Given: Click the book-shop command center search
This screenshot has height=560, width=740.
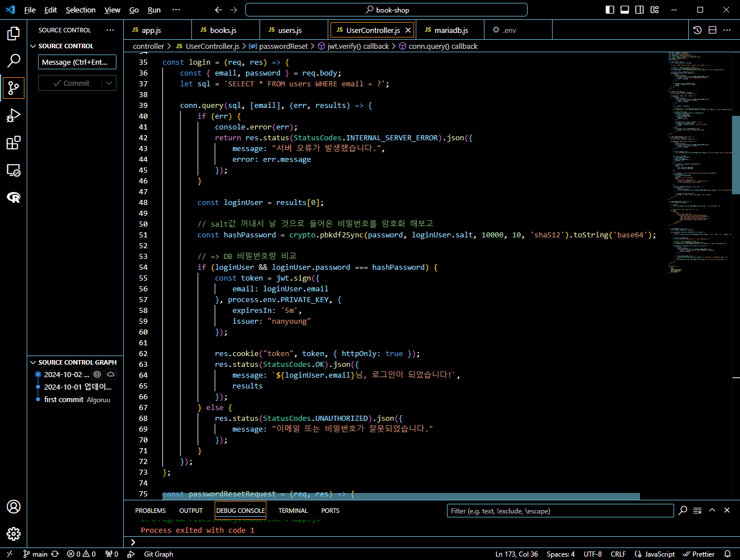Looking at the screenshot, I should click(x=386, y=10).
